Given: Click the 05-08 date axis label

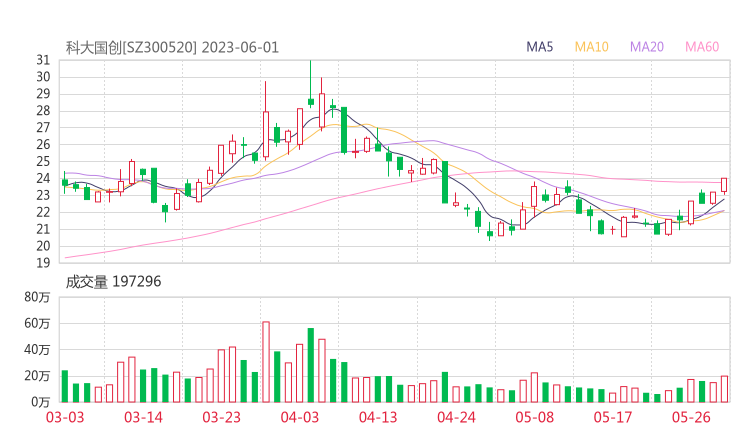Looking at the screenshot, I should [x=534, y=417].
